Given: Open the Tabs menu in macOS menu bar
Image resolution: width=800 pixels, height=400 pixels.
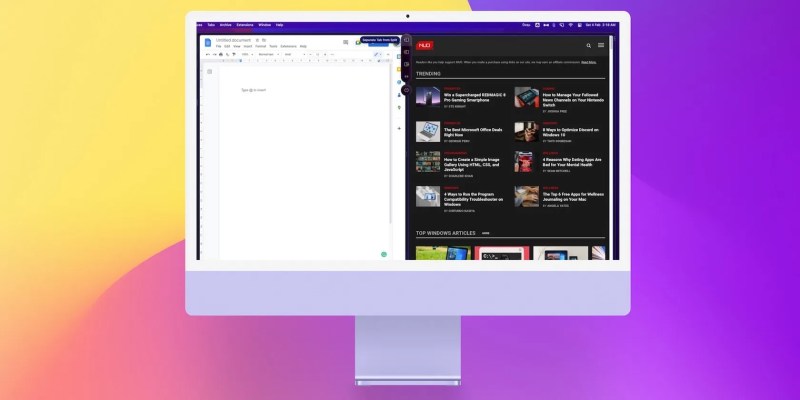Looking at the screenshot, I should click(211, 25).
